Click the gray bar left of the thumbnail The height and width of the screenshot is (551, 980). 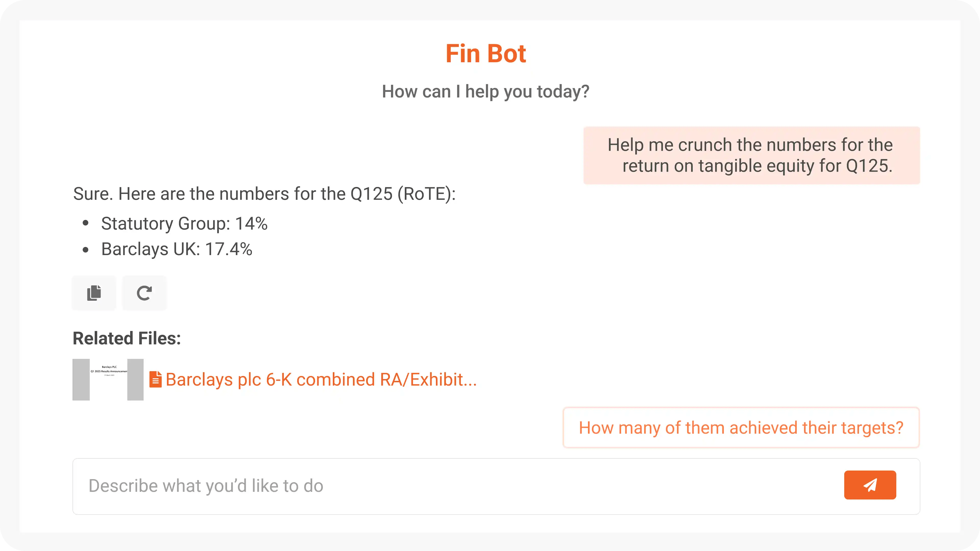coord(81,380)
